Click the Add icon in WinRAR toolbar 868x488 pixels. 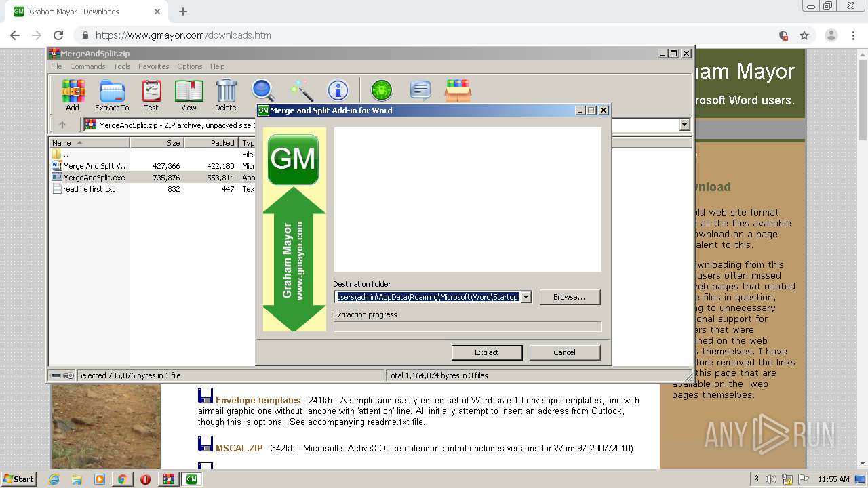point(73,95)
